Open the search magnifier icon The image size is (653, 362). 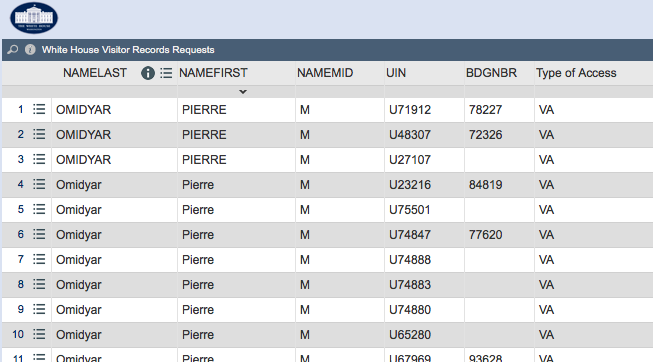(x=12, y=50)
